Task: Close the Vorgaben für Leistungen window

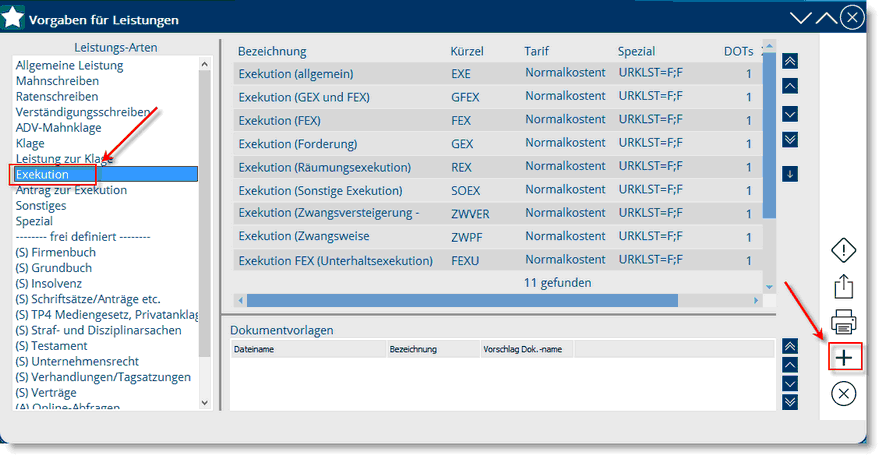Action: [852, 17]
